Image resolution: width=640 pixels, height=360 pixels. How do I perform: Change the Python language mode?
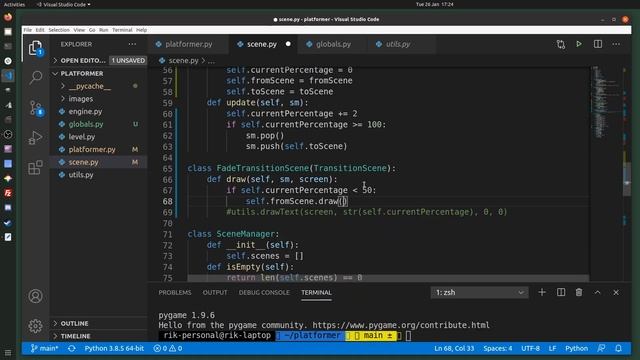[576, 348]
